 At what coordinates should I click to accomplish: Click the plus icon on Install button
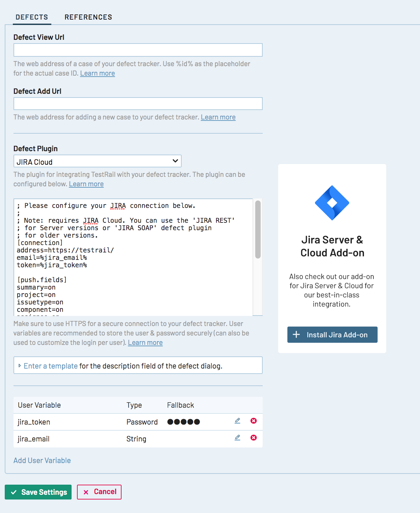[x=296, y=334]
